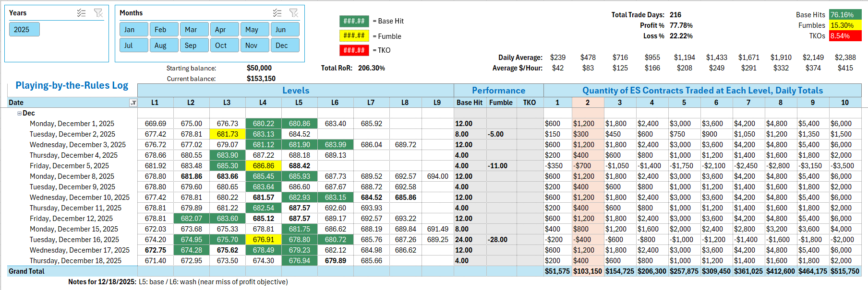Click the Starting balance $50,000 cell
Screen dimensions: 868x290
tap(259, 68)
